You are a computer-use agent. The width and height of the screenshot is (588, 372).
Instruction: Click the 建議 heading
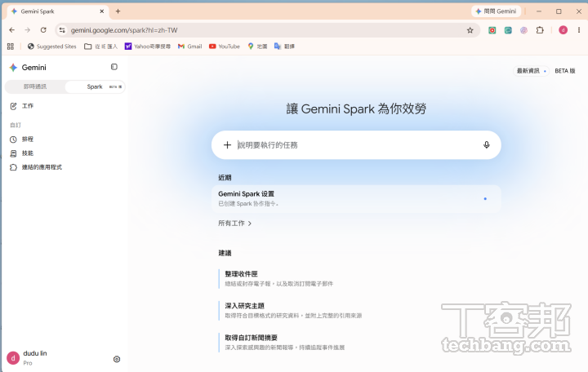[225, 253]
